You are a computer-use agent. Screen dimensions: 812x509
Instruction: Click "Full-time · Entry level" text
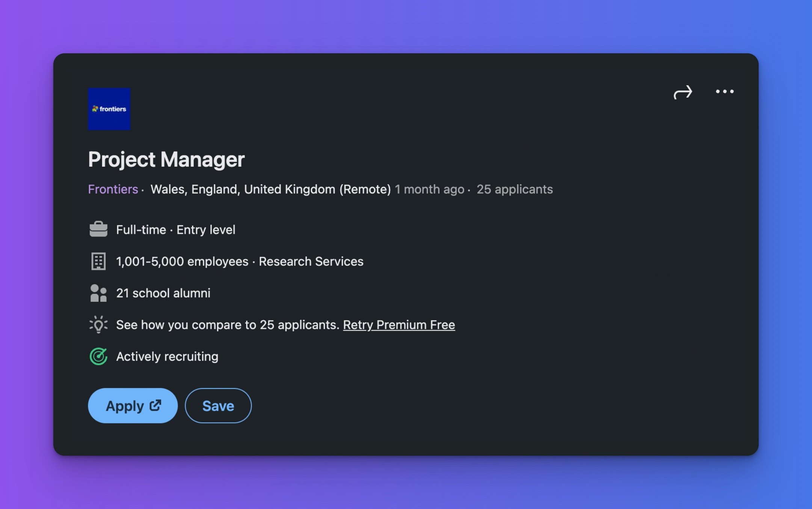[x=176, y=230]
